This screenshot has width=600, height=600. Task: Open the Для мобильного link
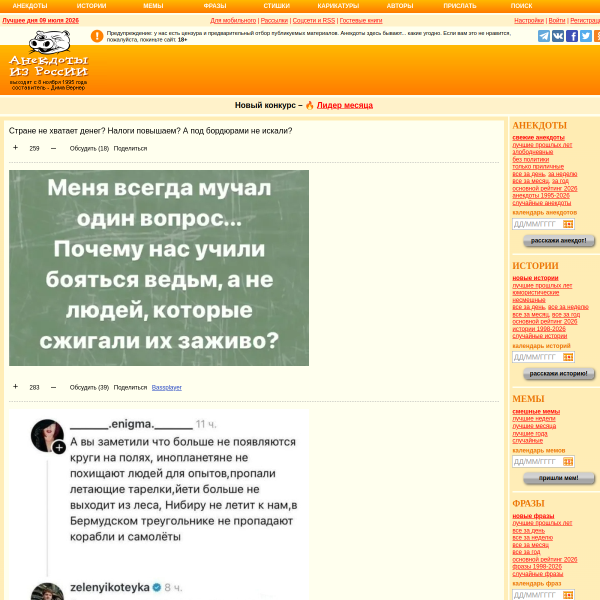click(x=233, y=21)
